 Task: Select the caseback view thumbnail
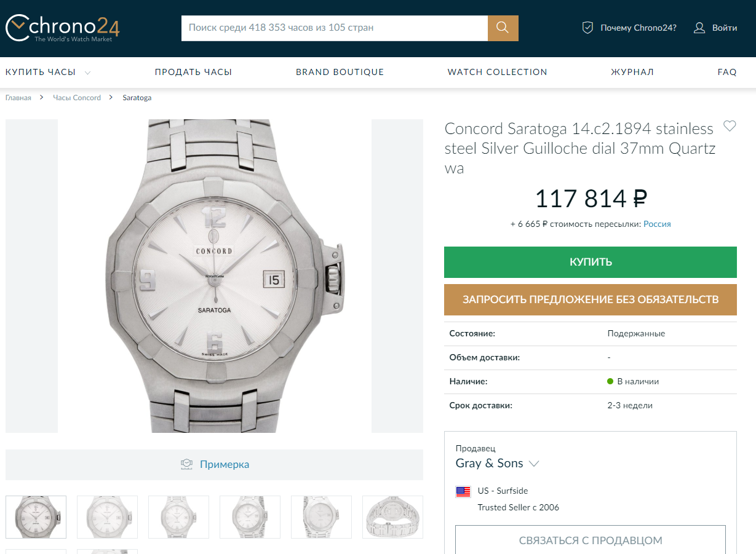pos(392,517)
